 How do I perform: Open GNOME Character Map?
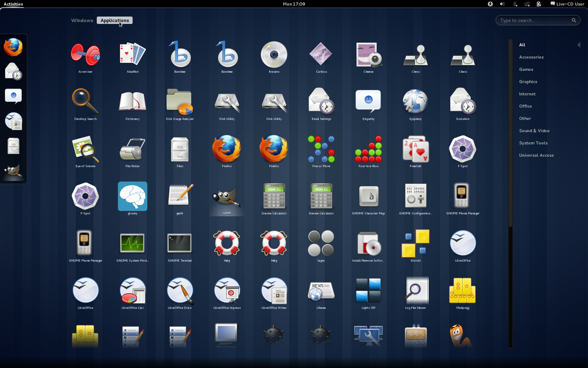coord(368,199)
